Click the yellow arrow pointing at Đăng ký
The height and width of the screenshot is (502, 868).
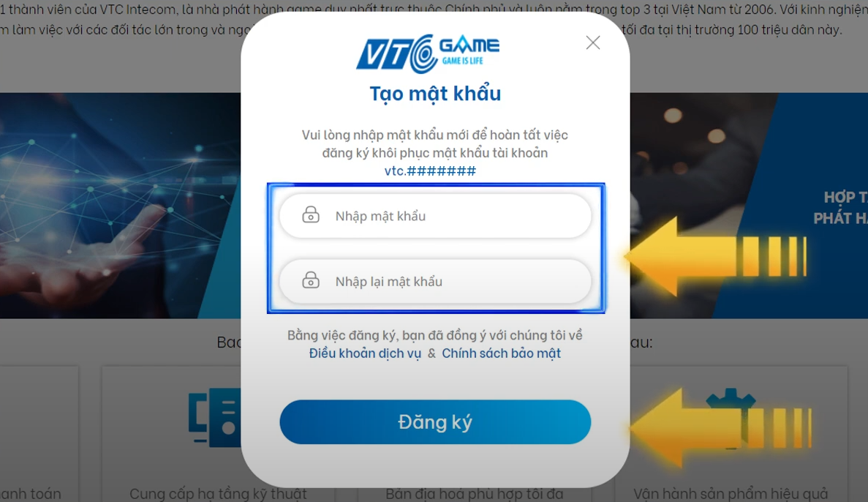720,428
